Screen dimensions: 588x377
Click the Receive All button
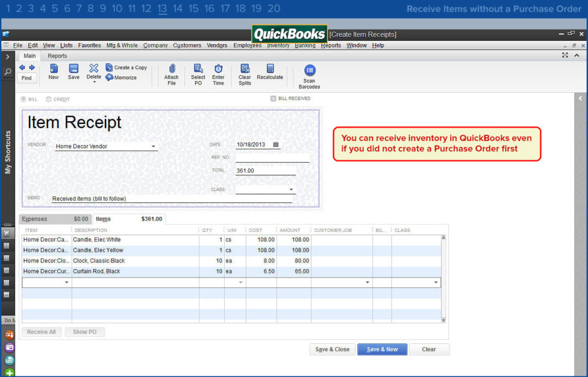(x=41, y=332)
